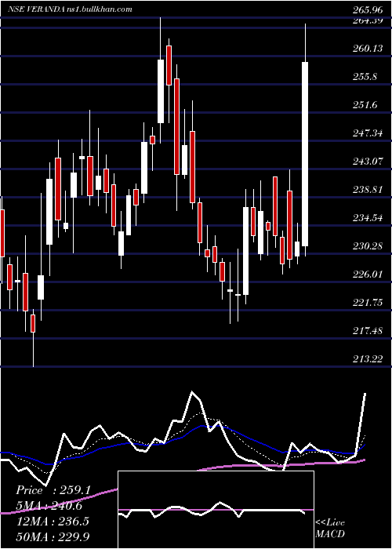Click the 255.8 price axis label
The height and width of the screenshot is (549, 392).
point(365,76)
